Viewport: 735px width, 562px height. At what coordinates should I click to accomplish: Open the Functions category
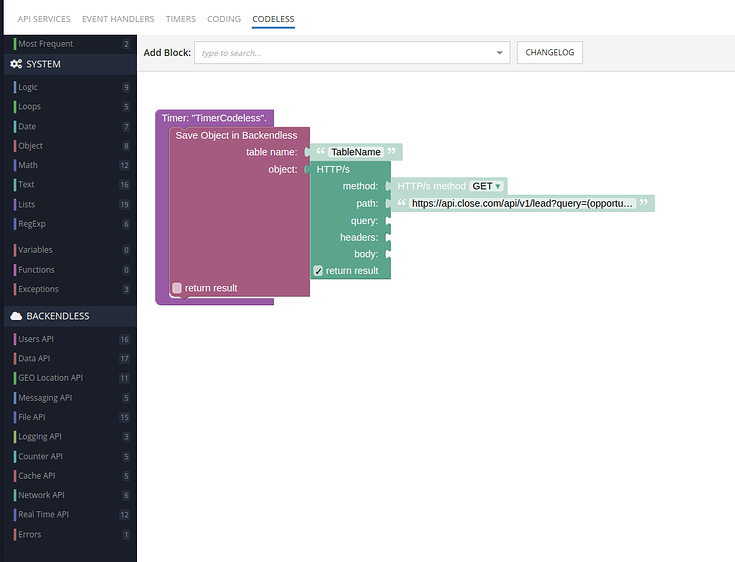(x=70, y=270)
